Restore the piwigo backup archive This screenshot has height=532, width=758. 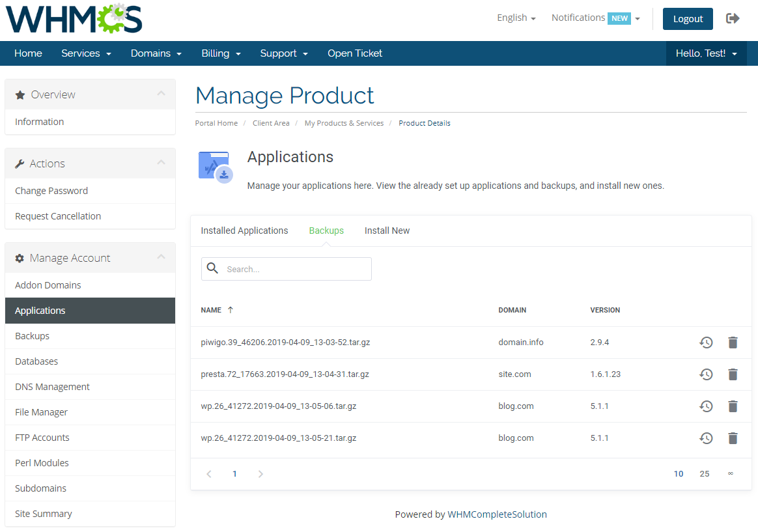706,342
